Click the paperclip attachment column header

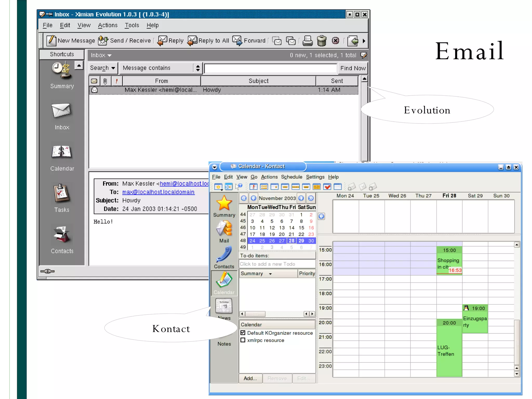pos(105,81)
